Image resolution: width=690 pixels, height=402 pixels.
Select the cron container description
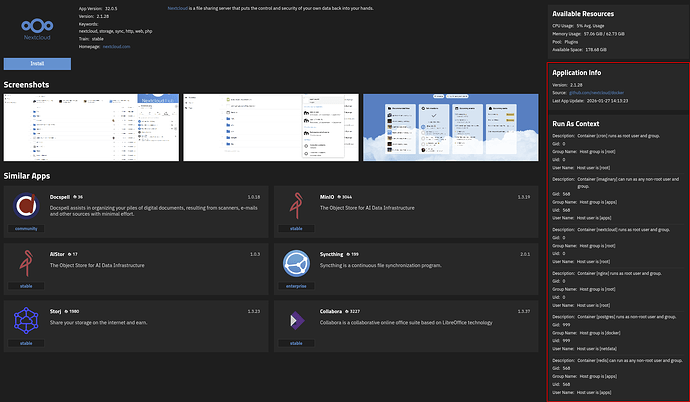619,136
